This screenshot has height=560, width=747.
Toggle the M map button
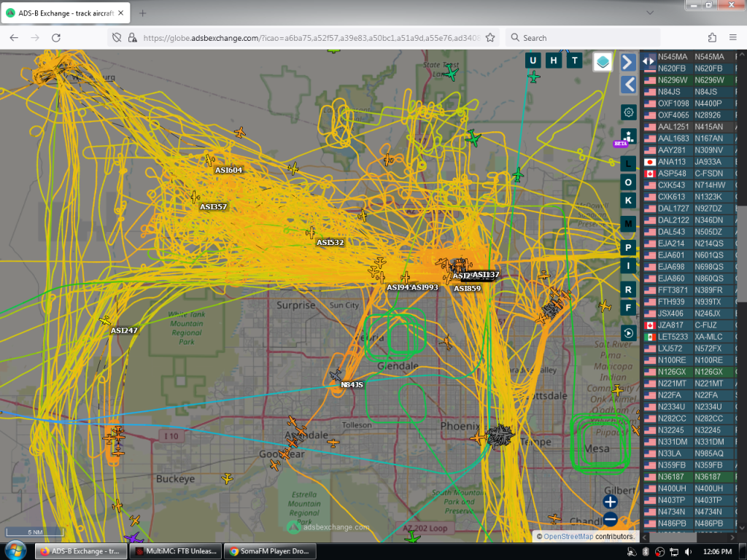[628, 224]
